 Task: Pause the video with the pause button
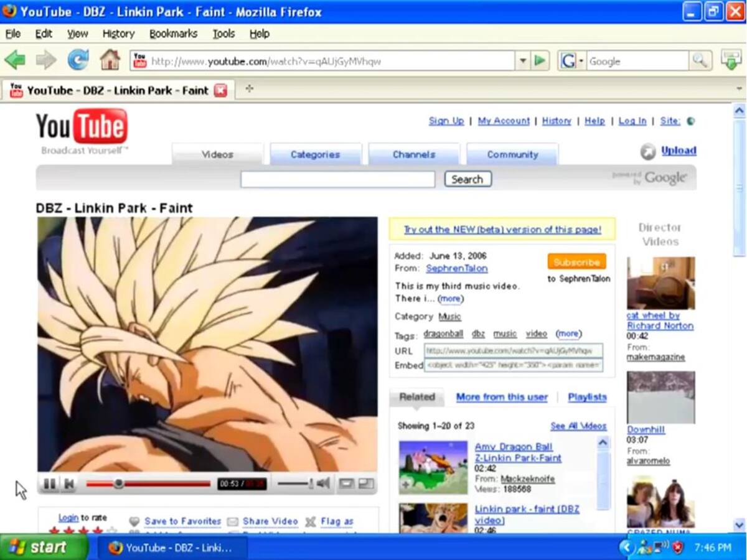(50, 483)
